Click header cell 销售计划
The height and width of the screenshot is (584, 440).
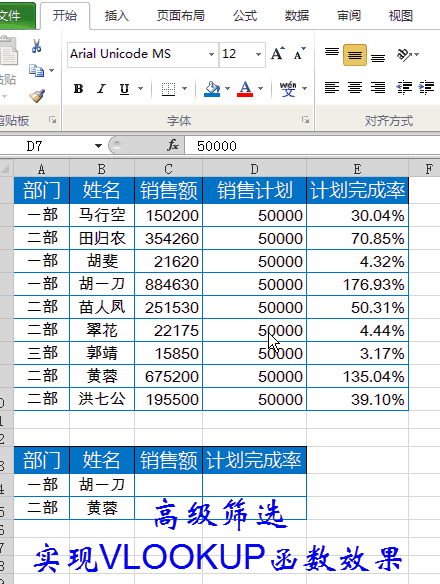click(254, 190)
